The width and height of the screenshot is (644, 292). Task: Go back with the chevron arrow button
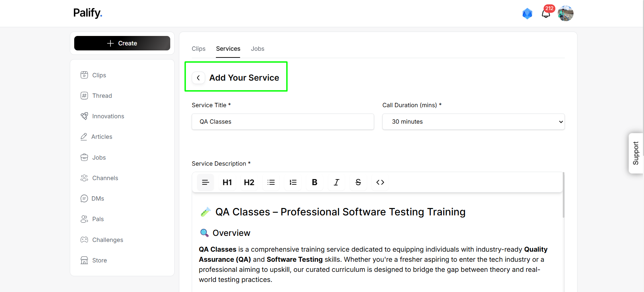[198, 78]
